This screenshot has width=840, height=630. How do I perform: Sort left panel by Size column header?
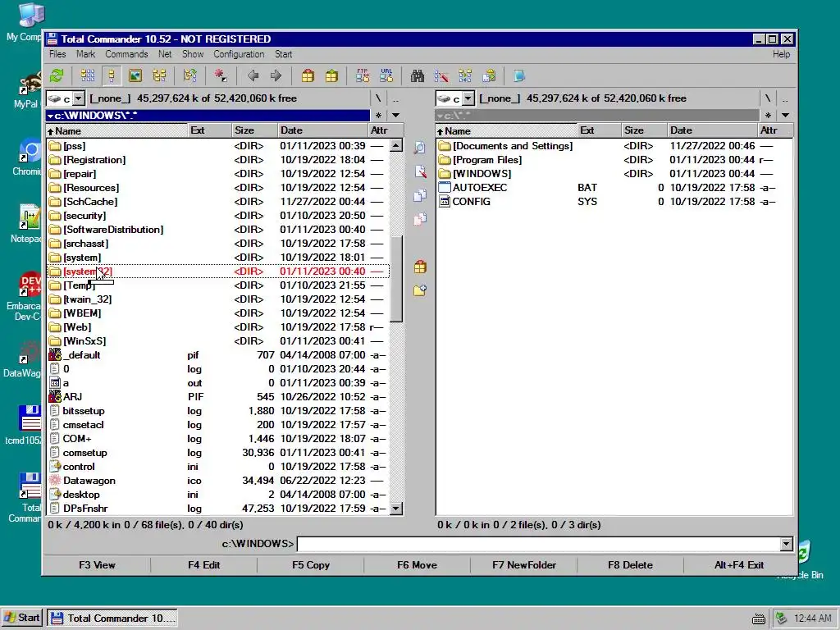(254, 130)
